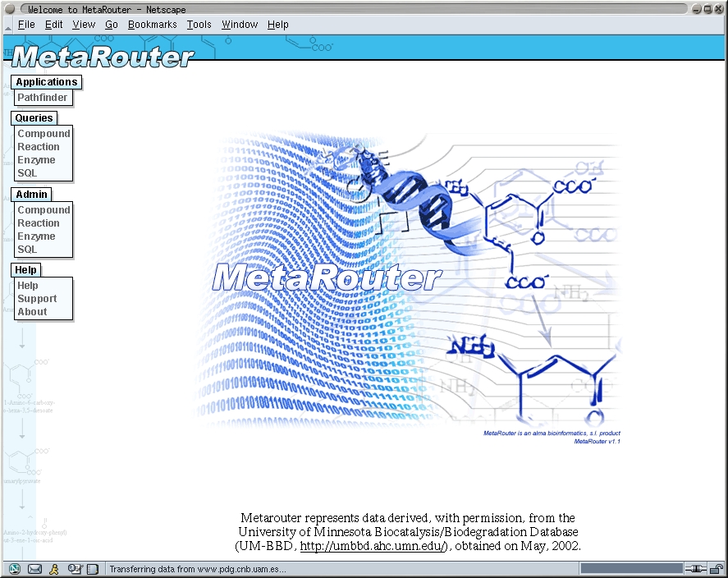Click the Admin sidebar heading
Screen dimensions: 728x578
click(31, 195)
